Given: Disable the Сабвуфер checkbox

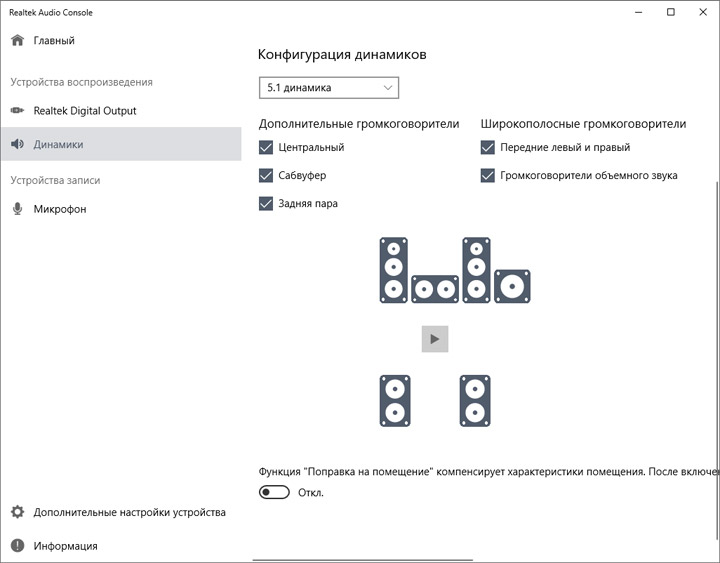Looking at the screenshot, I should coord(266,176).
